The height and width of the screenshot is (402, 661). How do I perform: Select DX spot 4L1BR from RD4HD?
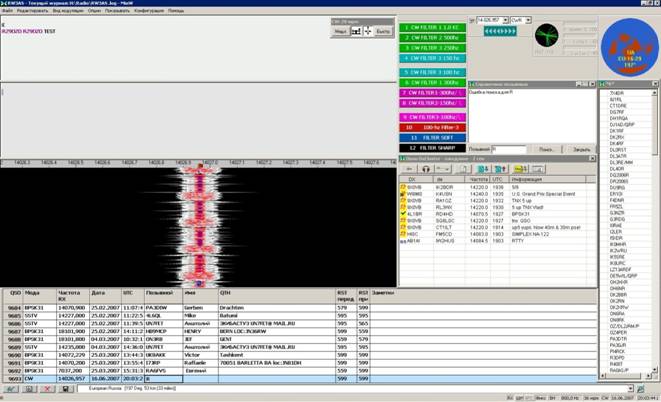point(498,214)
